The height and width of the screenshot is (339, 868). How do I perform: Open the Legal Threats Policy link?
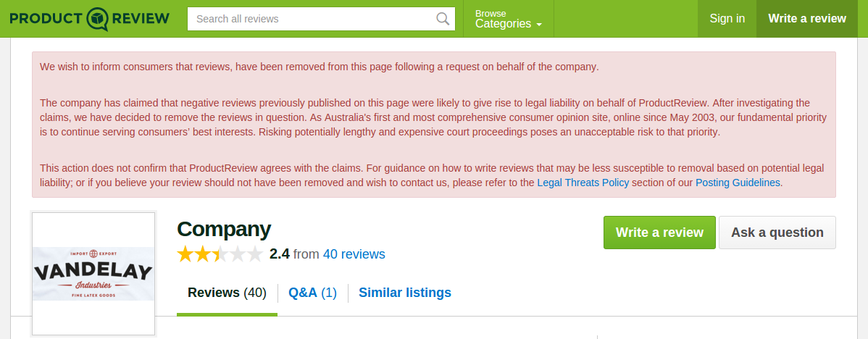point(583,183)
